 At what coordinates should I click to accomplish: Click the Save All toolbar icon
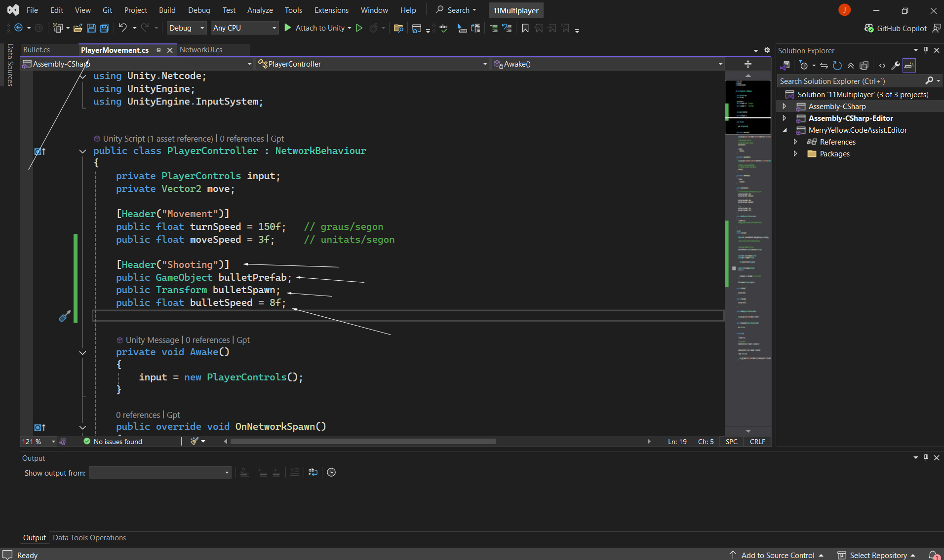point(105,28)
